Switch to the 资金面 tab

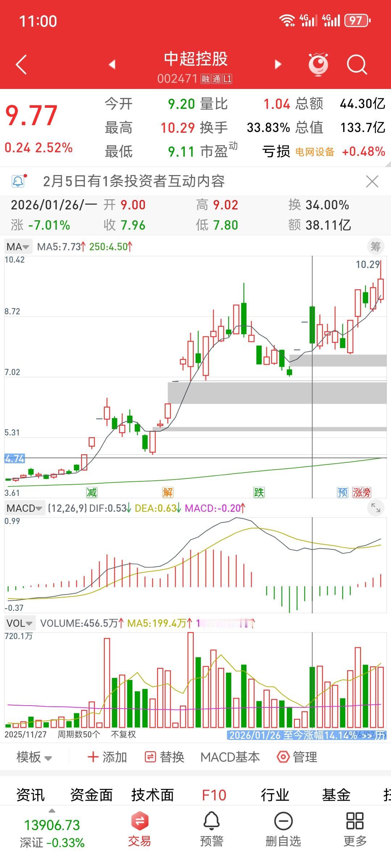(91, 795)
